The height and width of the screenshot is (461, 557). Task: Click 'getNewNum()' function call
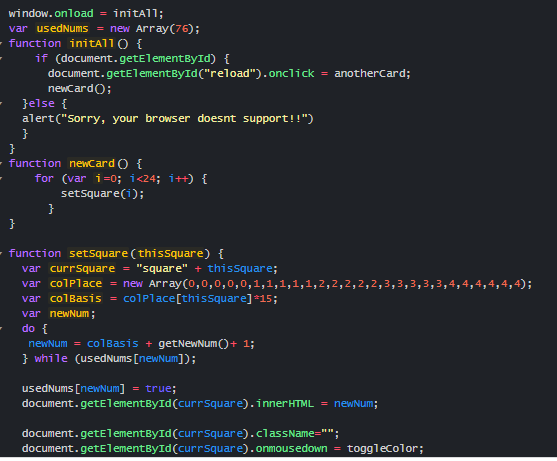[x=194, y=343]
